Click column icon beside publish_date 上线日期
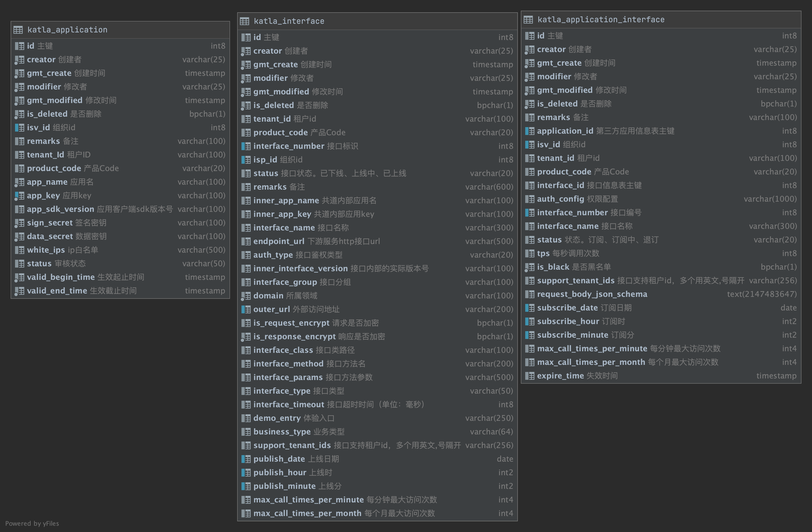The height and width of the screenshot is (532, 812). (246, 459)
